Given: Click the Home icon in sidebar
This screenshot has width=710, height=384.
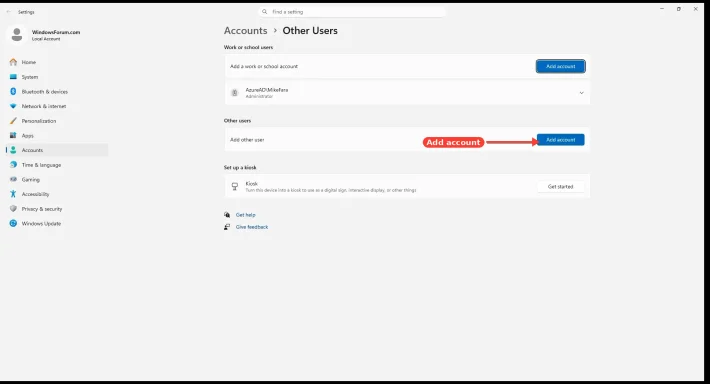Looking at the screenshot, I should coord(13,62).
